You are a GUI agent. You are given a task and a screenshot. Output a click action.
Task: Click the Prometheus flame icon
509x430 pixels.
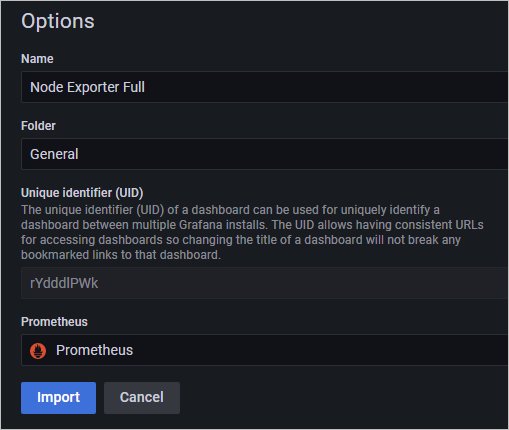point(38,351)
